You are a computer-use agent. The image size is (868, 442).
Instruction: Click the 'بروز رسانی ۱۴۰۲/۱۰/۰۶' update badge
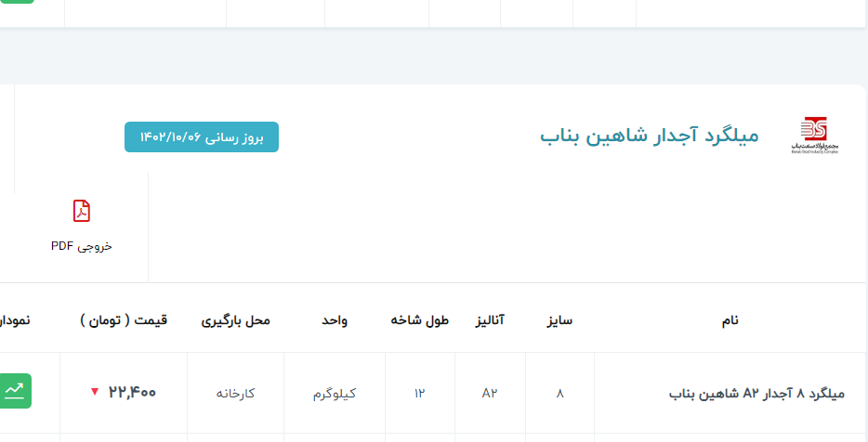(x=202, y=137)
